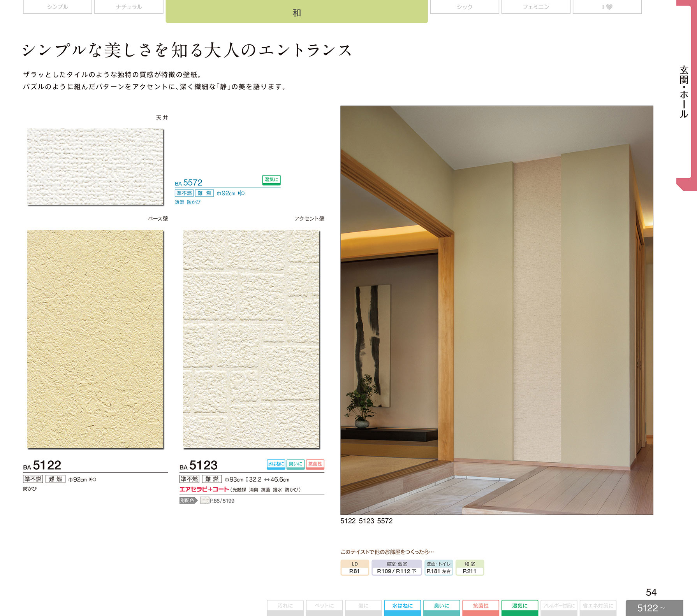Image resolution: width=697 pixels, height=616 pixels.
Task: Click the 臭いに badge next to BA 5123
Action: (x=296, y=464)
